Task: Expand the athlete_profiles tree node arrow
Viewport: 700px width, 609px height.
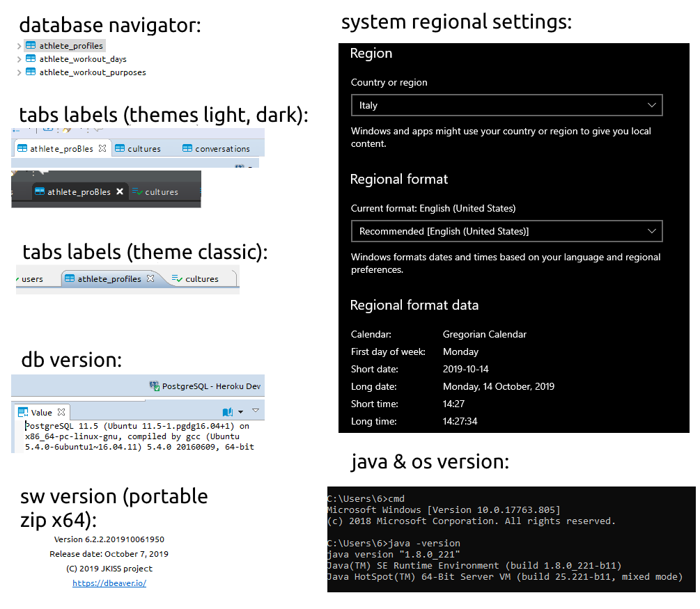Action: pos(20,46)
